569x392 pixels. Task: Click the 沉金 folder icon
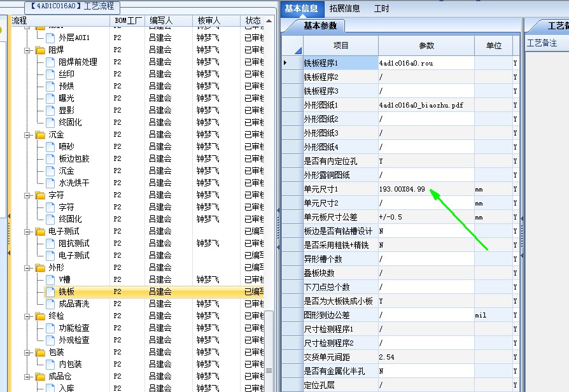(x=40, y=135)
